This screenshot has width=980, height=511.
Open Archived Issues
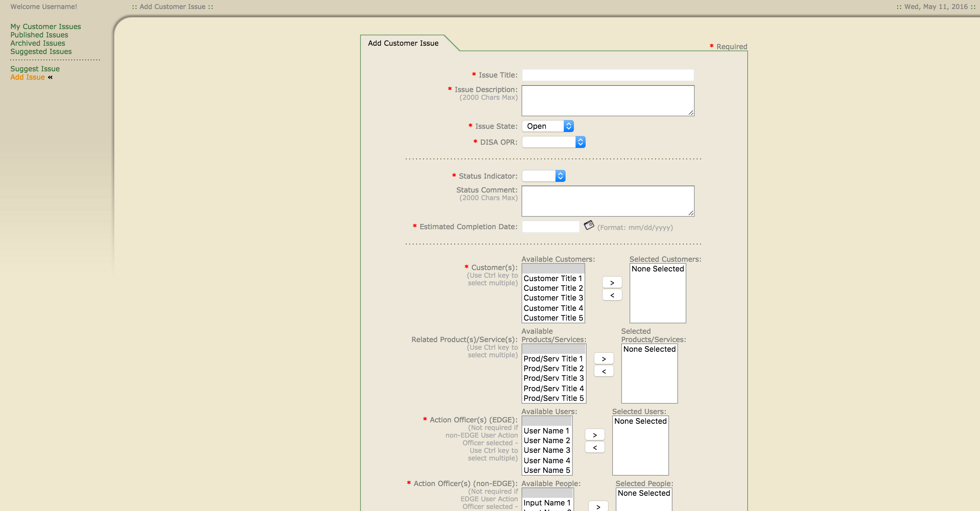click(x=37, y=43)
